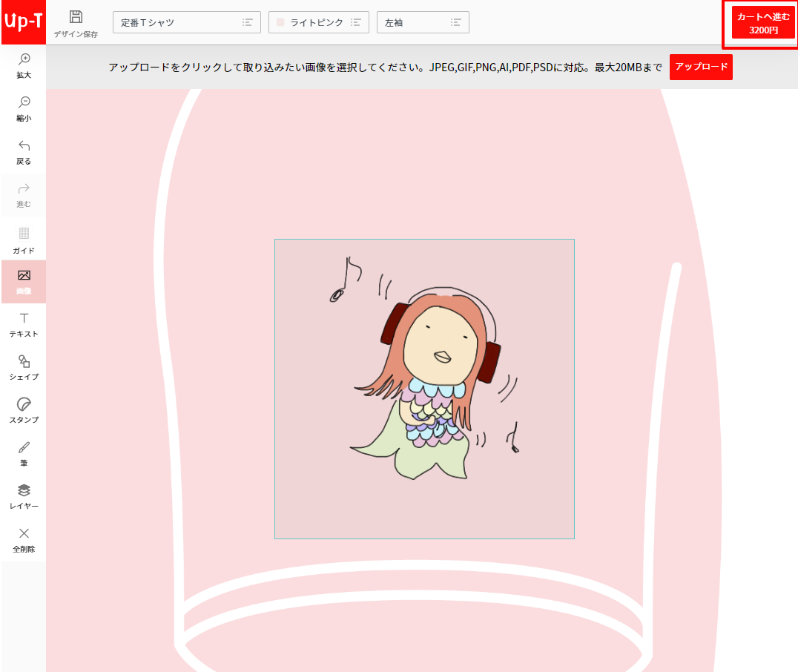Image resolution: width=798 pixels, height=672 pixels.
Task: Undo with the 戻る arrow
Action: (x=23, y=152)
